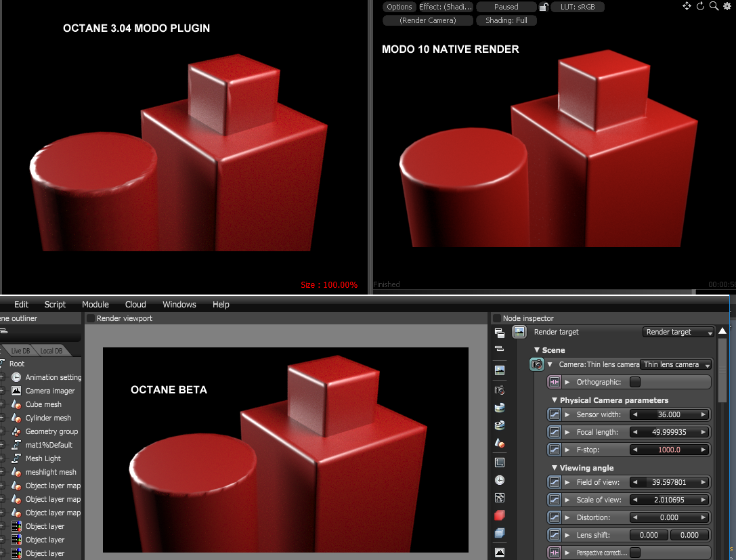The height and width of the screenshot is (560, 736).
Task: Click the (Render Camera) button
Action: point(428,20)
